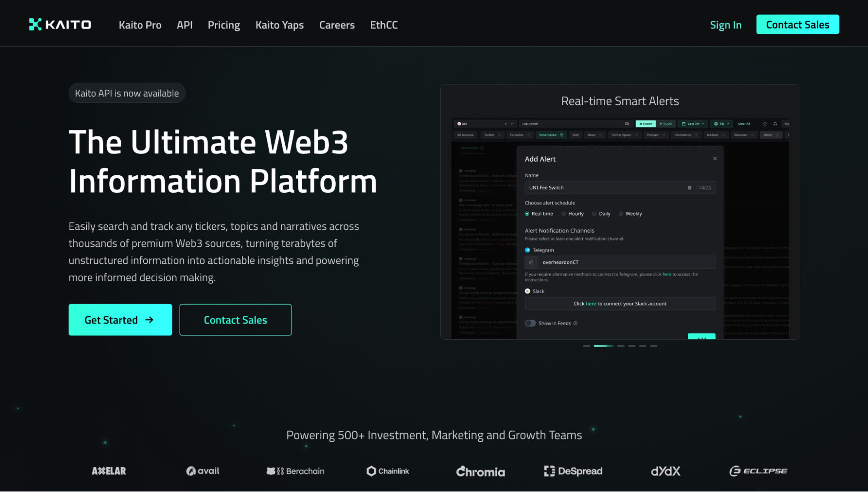Open the EN language dropdown
The width and height of the screenshot is (868, 492).
pyautogui.click(x=722, y=124)
